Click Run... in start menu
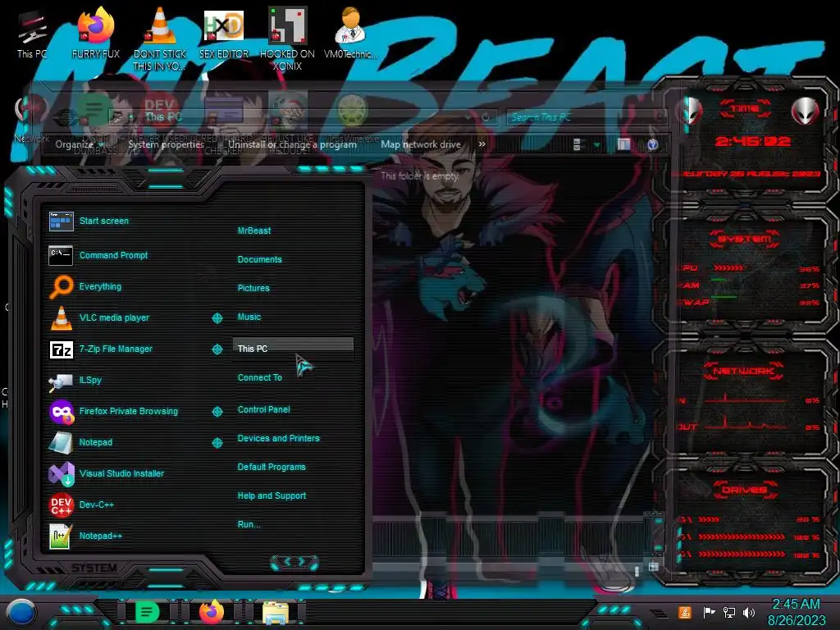The width and height of the screenshot is (840, 630). (x=249, y=524)
